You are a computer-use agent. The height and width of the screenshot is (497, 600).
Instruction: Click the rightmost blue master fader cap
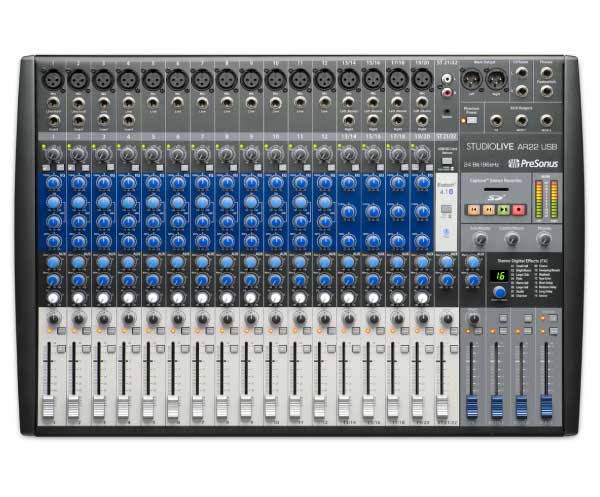pos(546,406)
